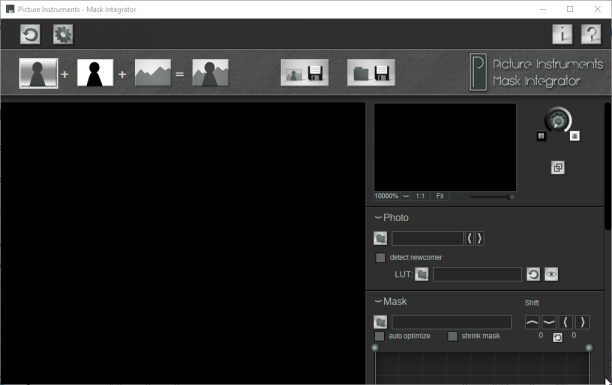Select the photo view silhouette thumbnail
612x385 pixels.
click(x=38, y=73)
